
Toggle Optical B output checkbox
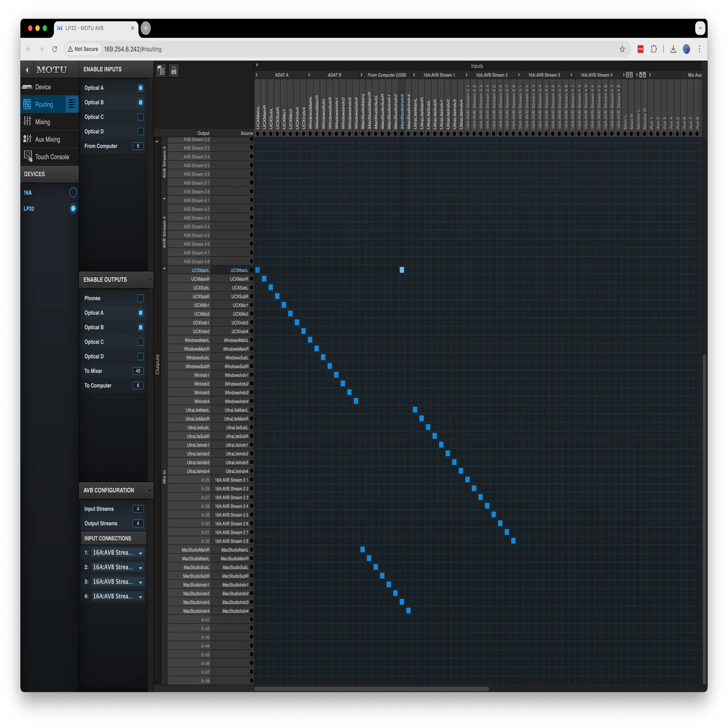[141, 328]
